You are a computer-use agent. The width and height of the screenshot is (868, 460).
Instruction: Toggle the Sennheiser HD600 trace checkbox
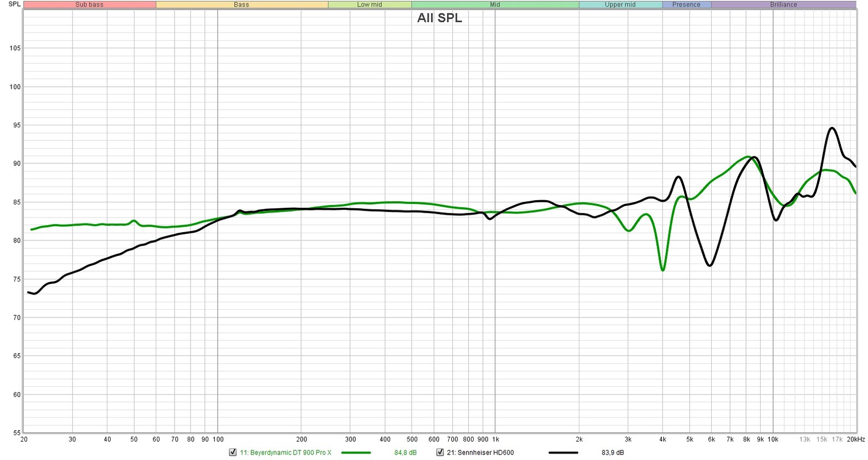click(x=440, y=452)
